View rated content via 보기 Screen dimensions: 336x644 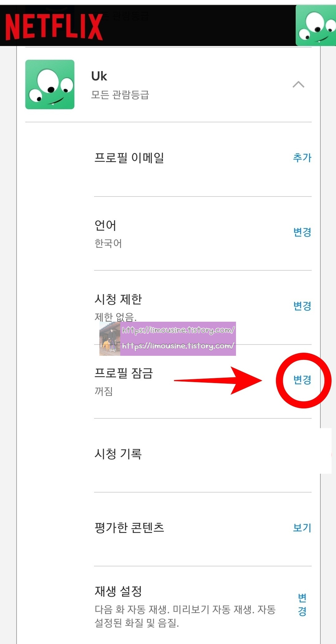302,528
